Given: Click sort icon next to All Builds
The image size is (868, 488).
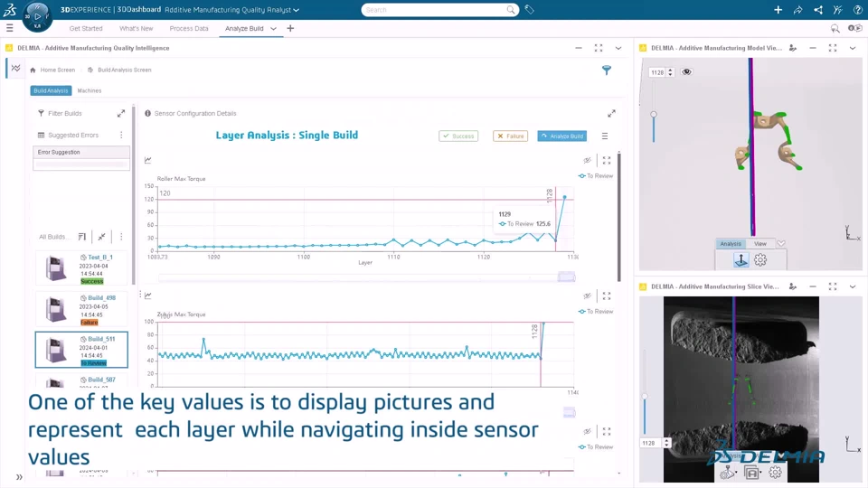Looking at the screenshot, I should pyautogui.click(x=82, y=237).
